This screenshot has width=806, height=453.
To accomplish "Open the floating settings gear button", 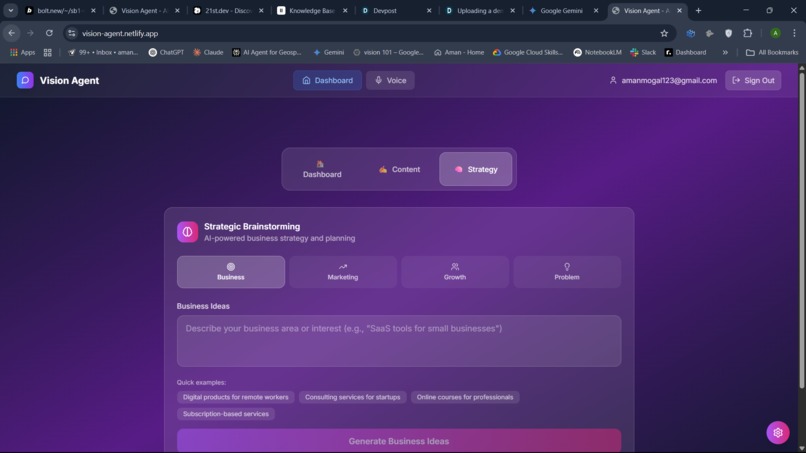I will [778, 432].
